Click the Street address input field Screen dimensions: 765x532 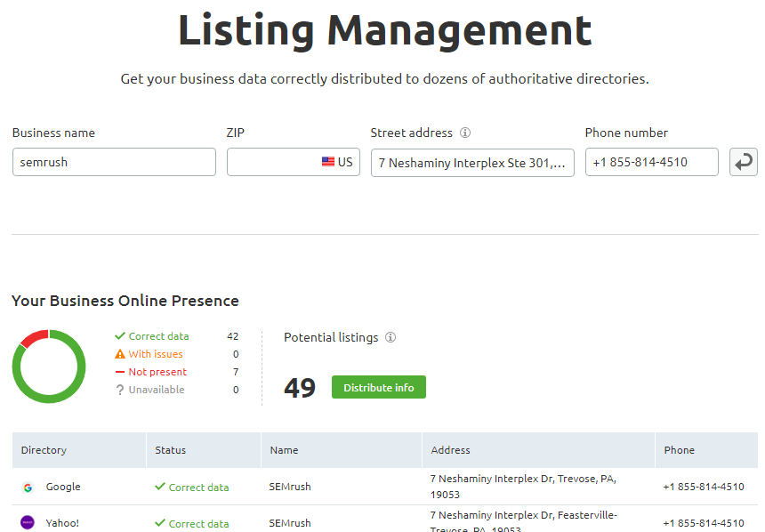[472, 162]
